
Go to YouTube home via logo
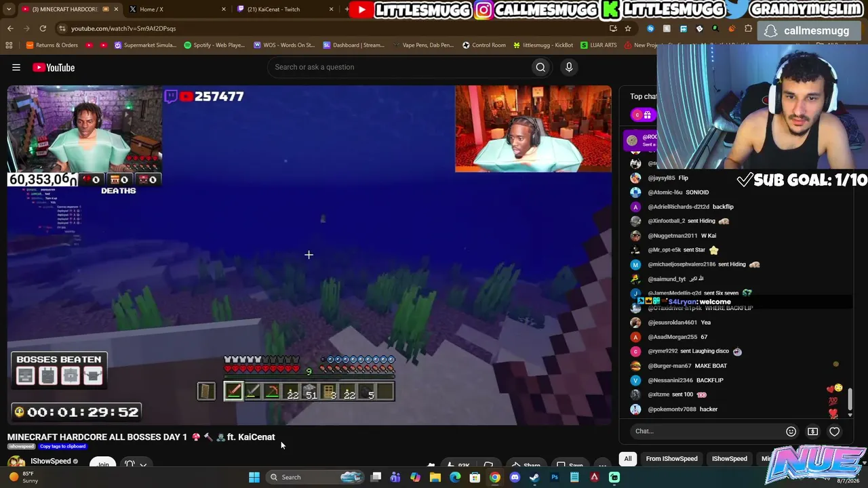click(x=54, y=67)
